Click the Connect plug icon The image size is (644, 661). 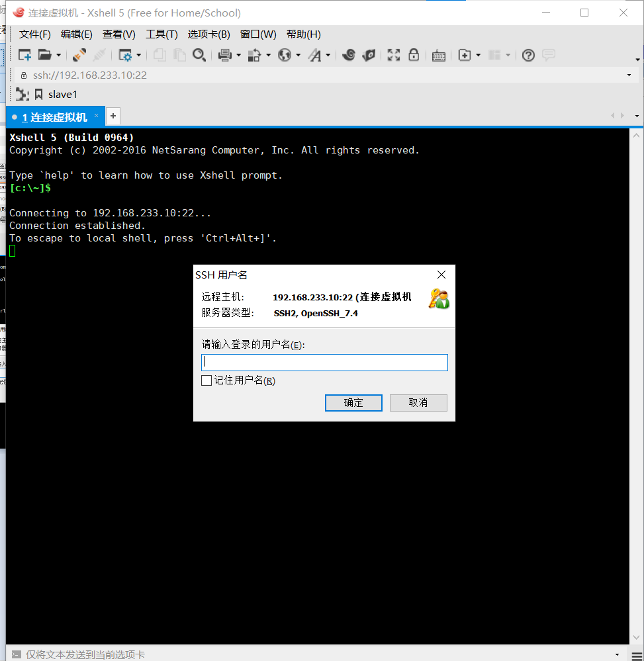(79, 55)
